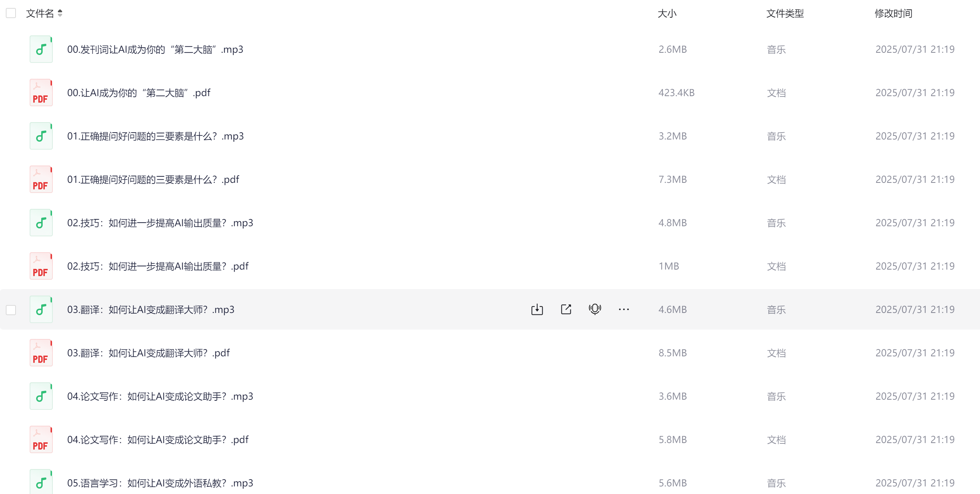
Task: Click the share icon for 03.翻译 mp3
Action: 566,309
